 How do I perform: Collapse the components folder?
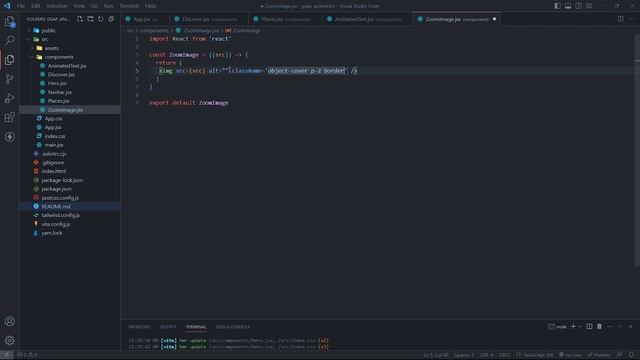[32, 57]
